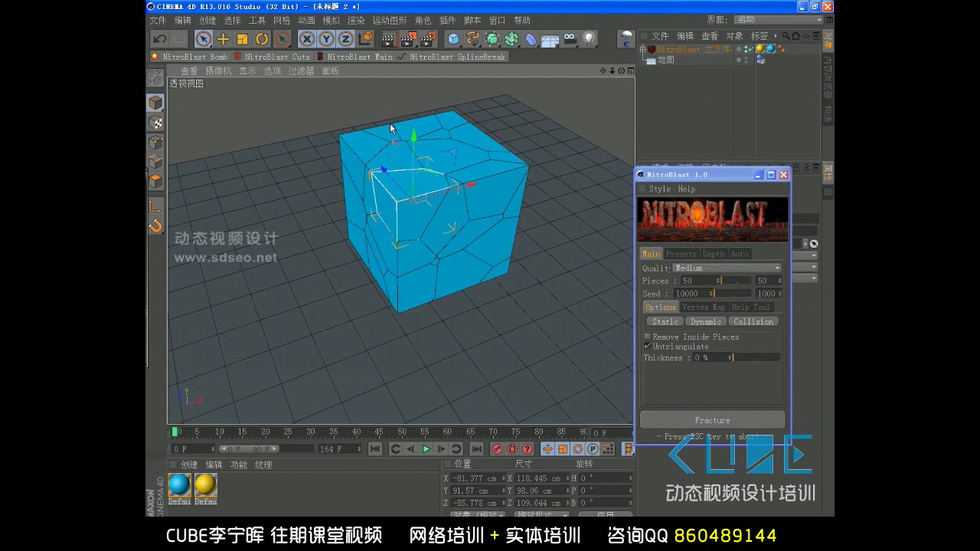The width and height of the screenshot is (980, 551).
Task: Click the record keyframe red button
Action: pos(496,449)
